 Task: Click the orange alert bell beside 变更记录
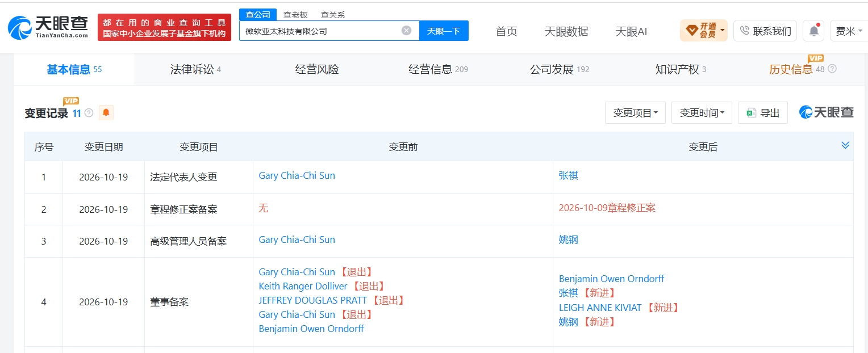click(106, 112)
